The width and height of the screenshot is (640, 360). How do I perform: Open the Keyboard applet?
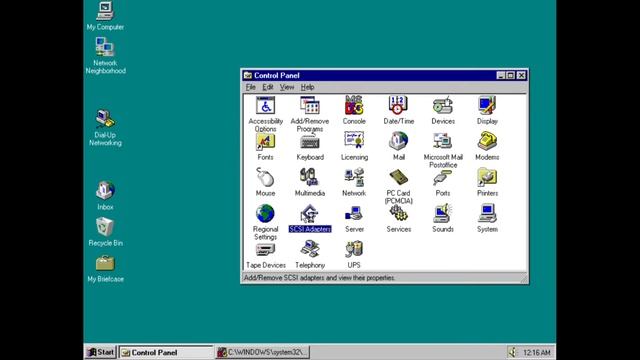pyautogui.click(x=310, y=141)
